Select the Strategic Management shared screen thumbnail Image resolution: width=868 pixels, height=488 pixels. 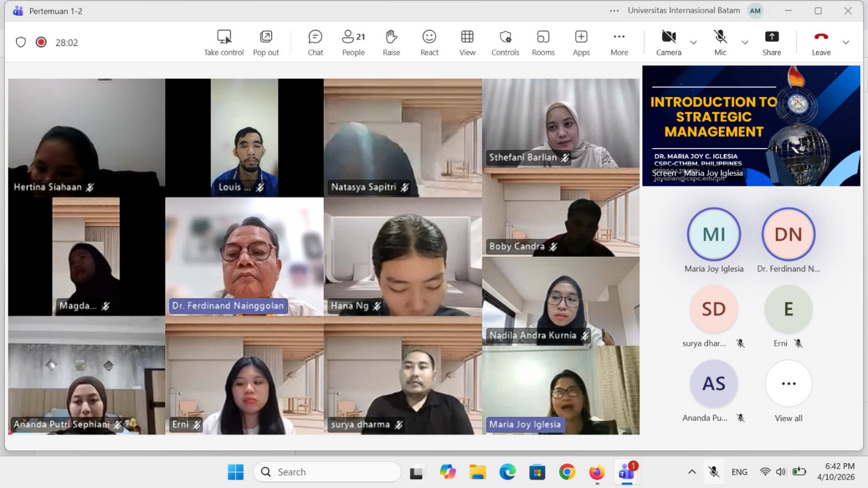751,125
